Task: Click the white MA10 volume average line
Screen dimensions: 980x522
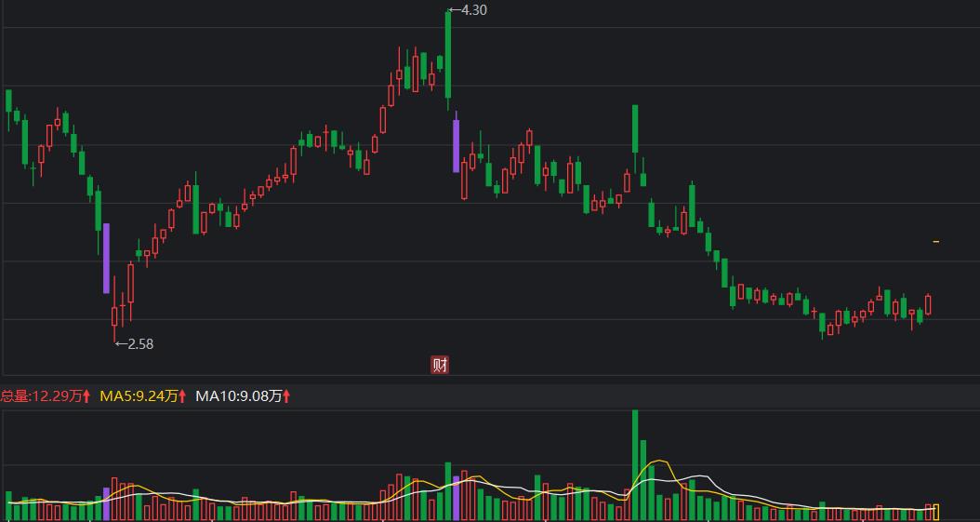Action: 700,477
